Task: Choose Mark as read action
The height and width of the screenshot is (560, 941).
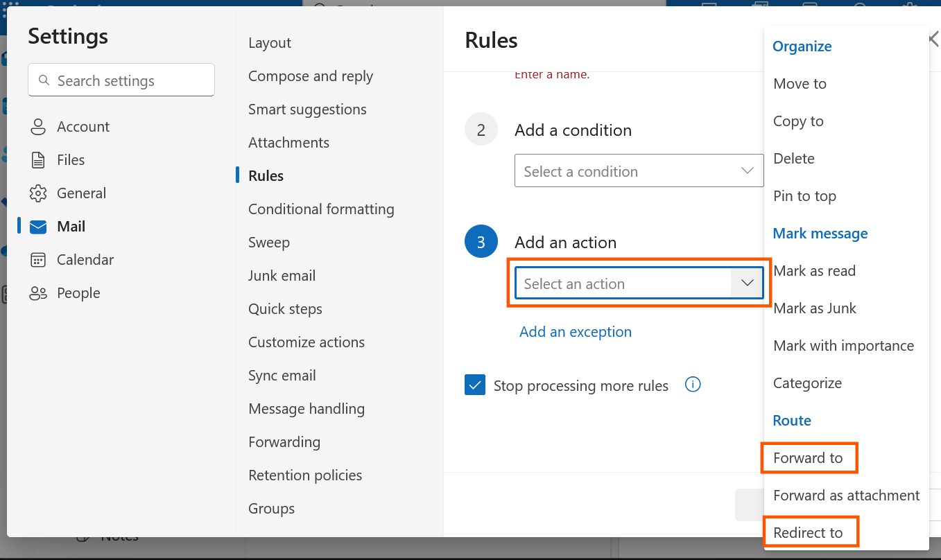Action: click(814, 271)
